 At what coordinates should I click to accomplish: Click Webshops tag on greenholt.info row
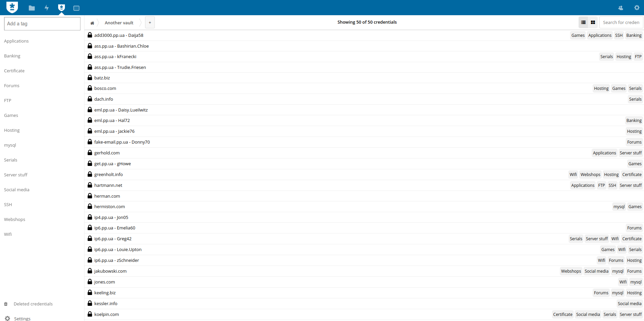coord(590,174)
